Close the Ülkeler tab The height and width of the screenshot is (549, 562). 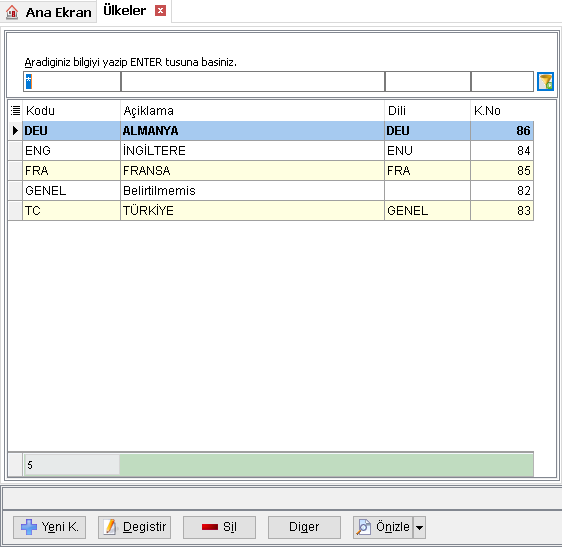click(x=160, y=11)
